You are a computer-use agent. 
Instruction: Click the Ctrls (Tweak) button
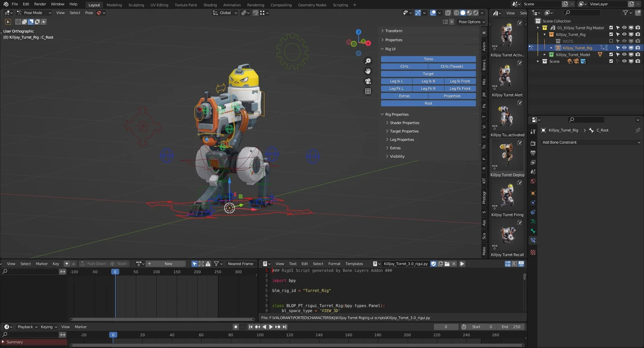click(452, 66)
